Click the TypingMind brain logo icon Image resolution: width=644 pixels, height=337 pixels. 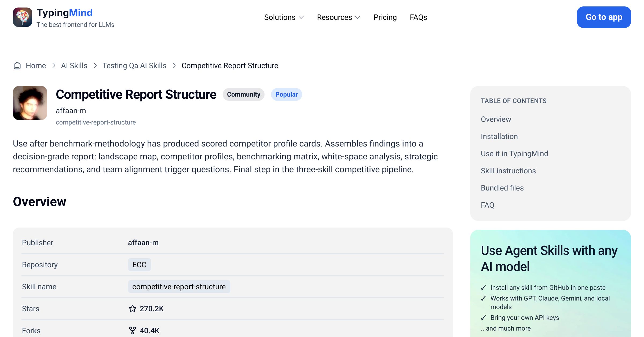[23, 17]
